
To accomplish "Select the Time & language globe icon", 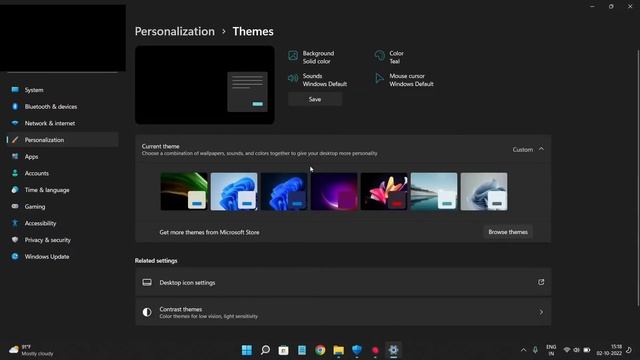I will [15, 190].
